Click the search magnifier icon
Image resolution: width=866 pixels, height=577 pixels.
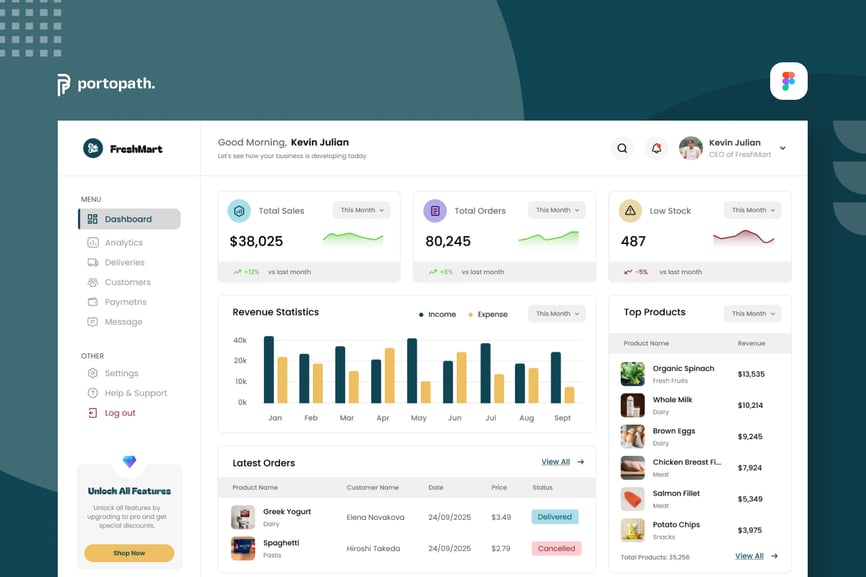[x=622, y=148]
